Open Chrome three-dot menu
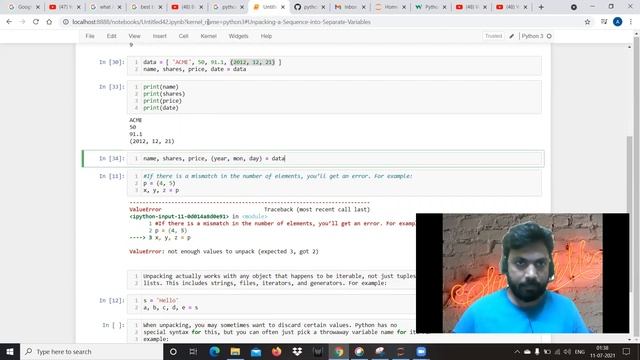 point(631,22)
